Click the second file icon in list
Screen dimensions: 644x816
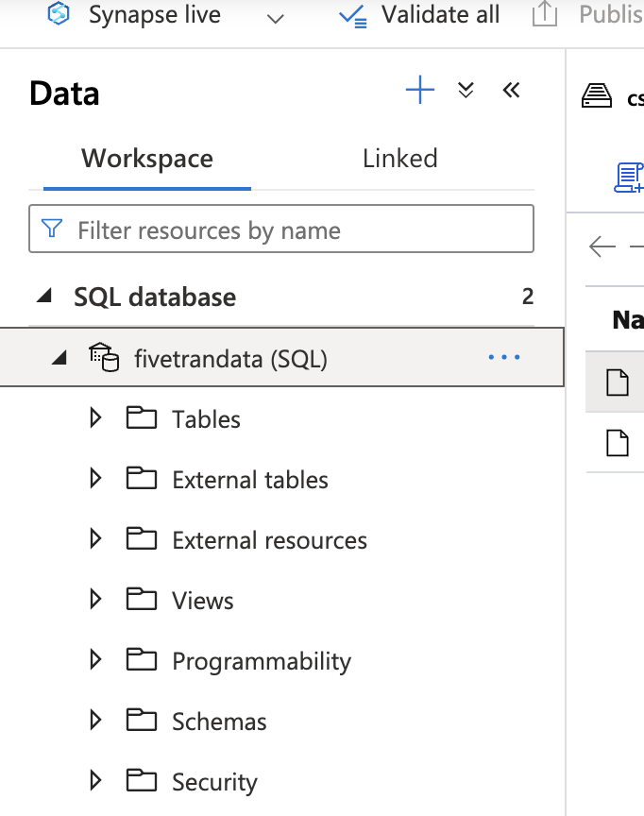[618, 443]
